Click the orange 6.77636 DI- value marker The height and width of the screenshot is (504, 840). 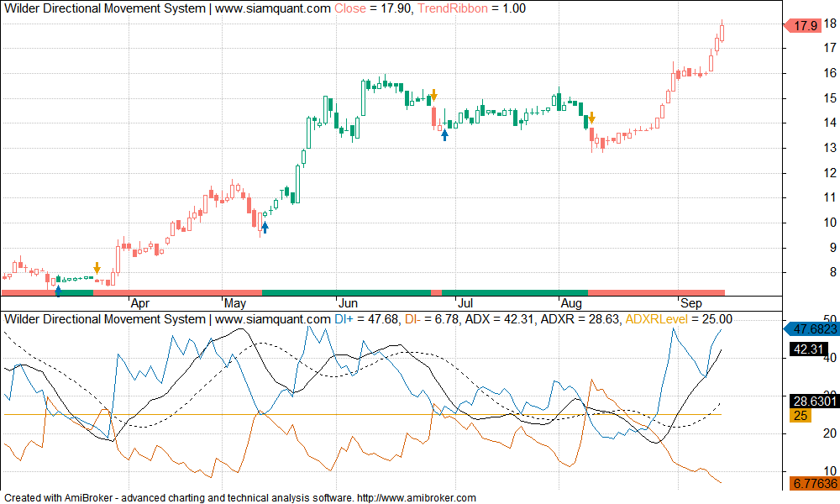(x=810, y=483)
